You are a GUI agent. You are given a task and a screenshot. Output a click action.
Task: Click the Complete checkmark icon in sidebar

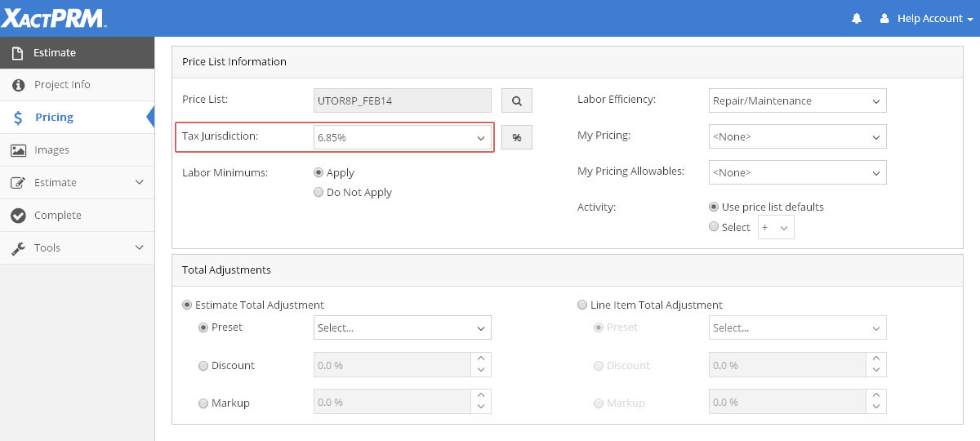(18, 216)
